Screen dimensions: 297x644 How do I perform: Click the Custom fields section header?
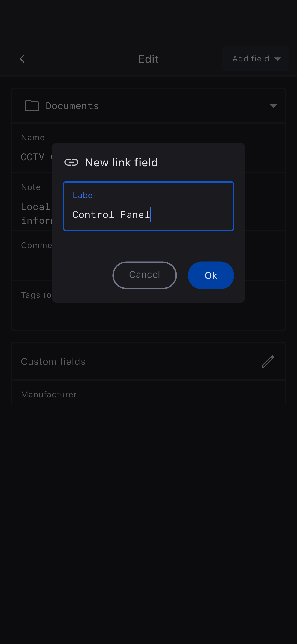coord(53,361)
